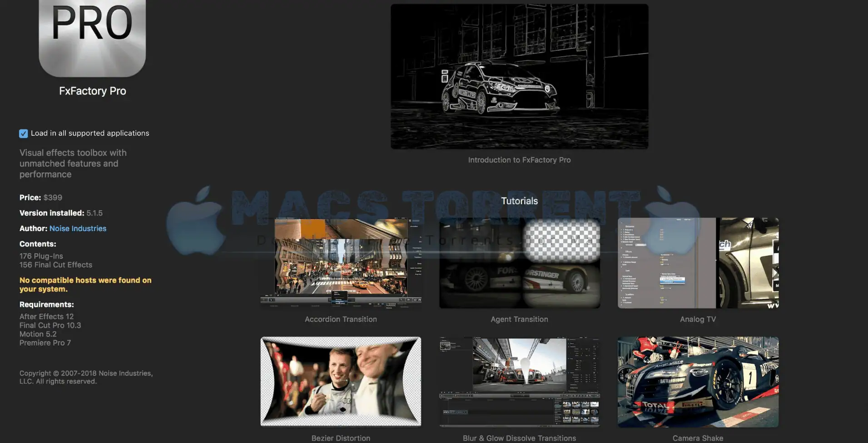Open the Agent Transition tutorial thumbnail

(x=520, y=263)
